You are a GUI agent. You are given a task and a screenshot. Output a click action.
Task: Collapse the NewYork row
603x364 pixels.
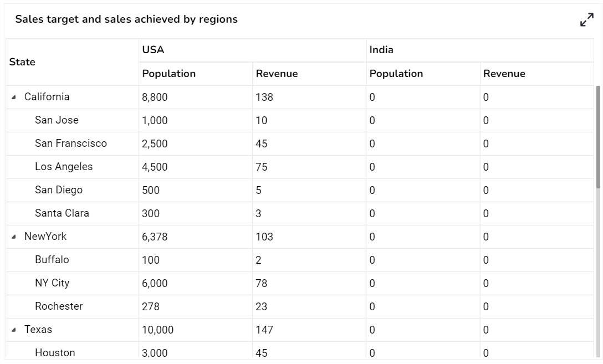[x=14, y=237]
